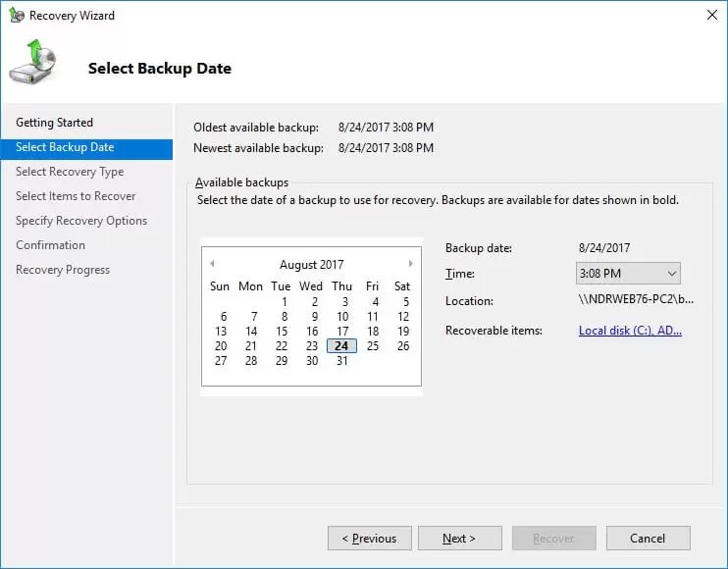Click the \\NDRWEB76-PC2 location path

[x=636, y=299]
